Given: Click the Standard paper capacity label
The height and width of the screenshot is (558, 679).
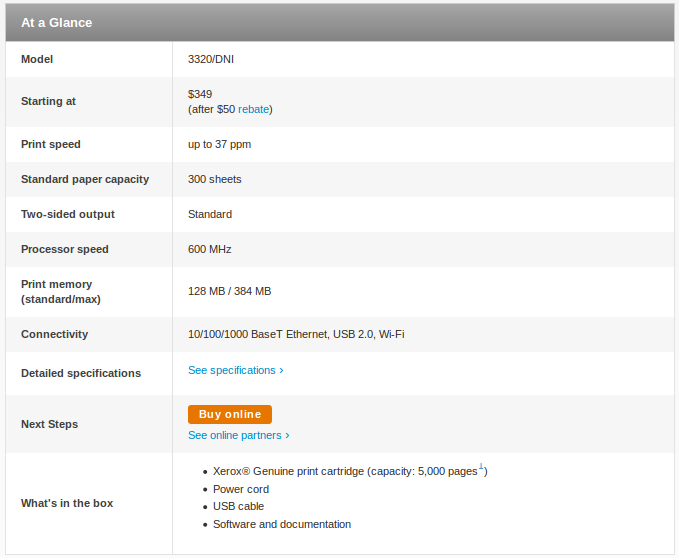Looking at the screenshot, I should 85,179.
